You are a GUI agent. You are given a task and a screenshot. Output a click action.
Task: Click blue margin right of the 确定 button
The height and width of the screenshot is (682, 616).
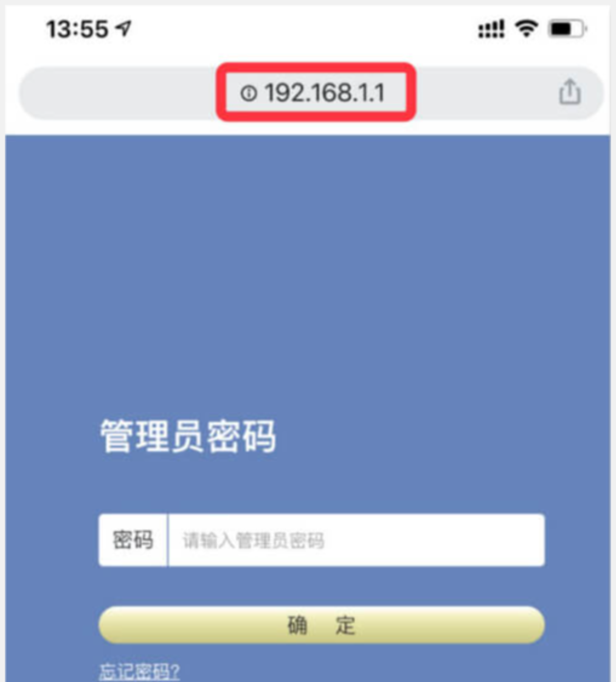click(x=577, y=625)
